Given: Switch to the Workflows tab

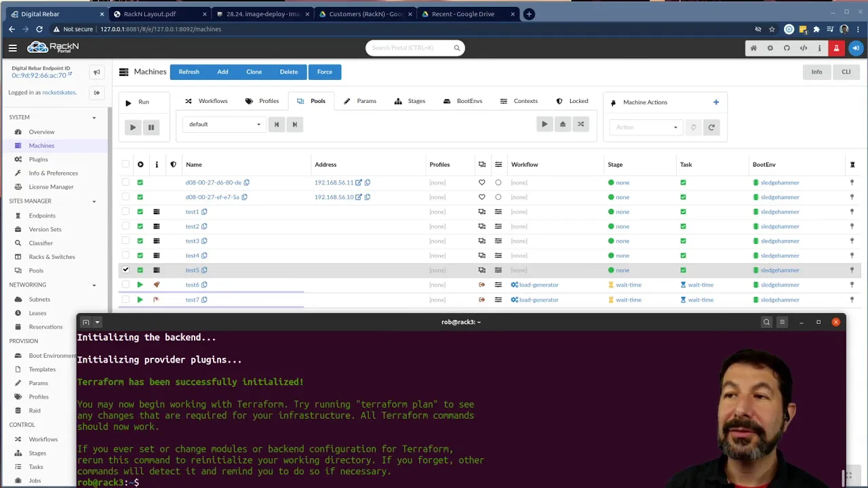Looking at the screenshot, I should pyautogui.click(x=206, y=101).
